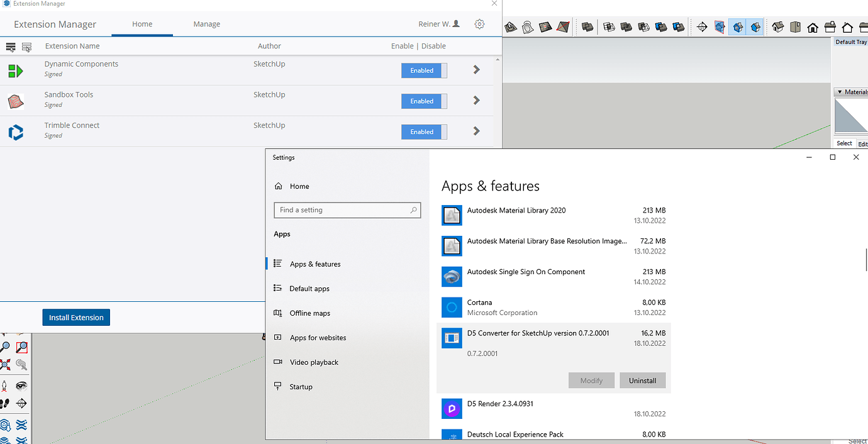Expand Dynamic Components details chevron
Screen dimensions: 868x444
click(477, 70)
